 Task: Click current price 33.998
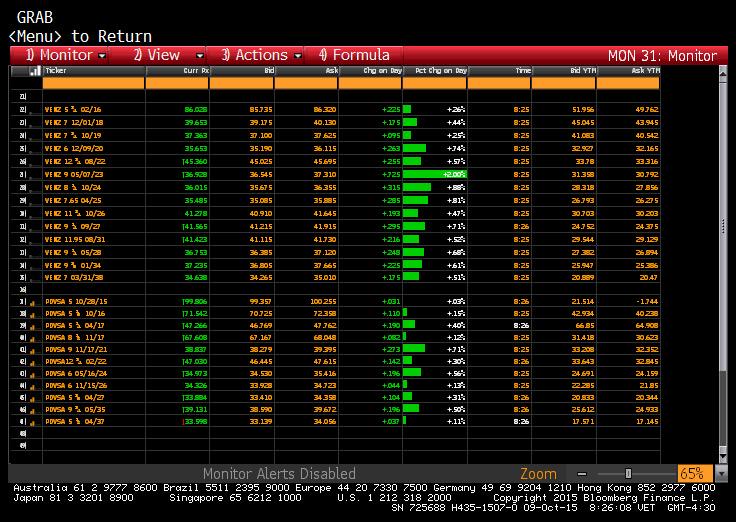point(196,422)
